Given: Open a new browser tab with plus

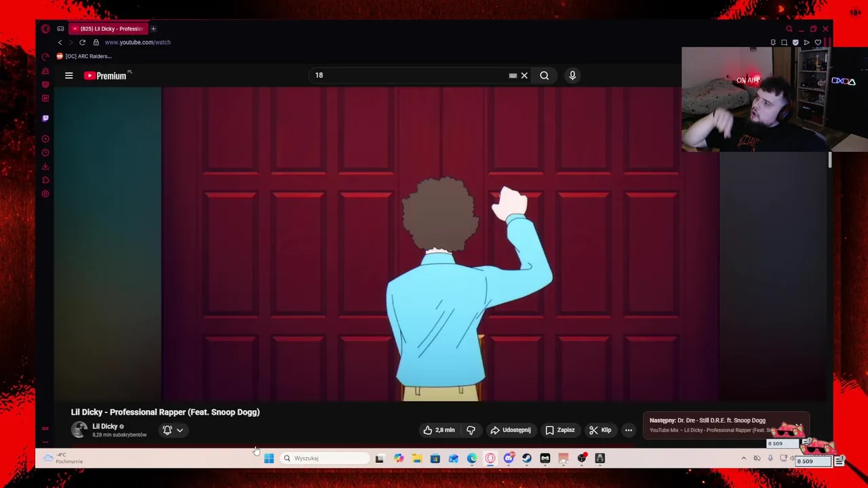Looking at the screenshot, I should [x=153, y=28].
